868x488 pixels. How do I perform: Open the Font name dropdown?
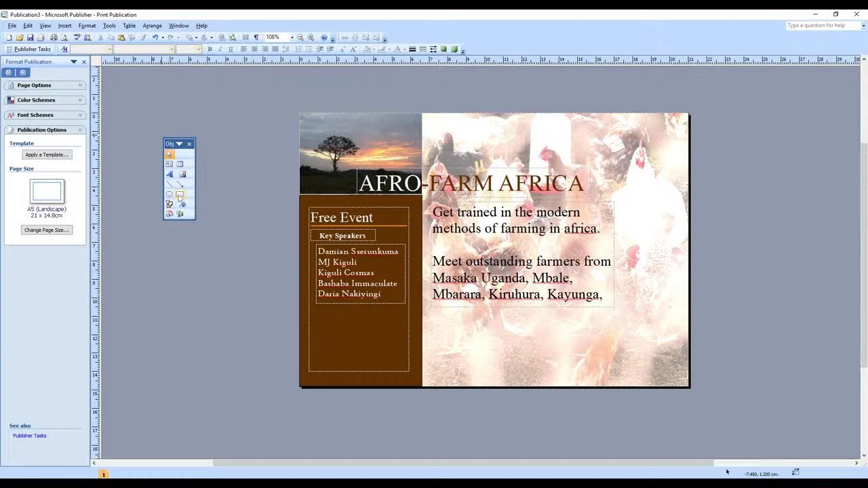pyautogui.click(x=172, y=49)
